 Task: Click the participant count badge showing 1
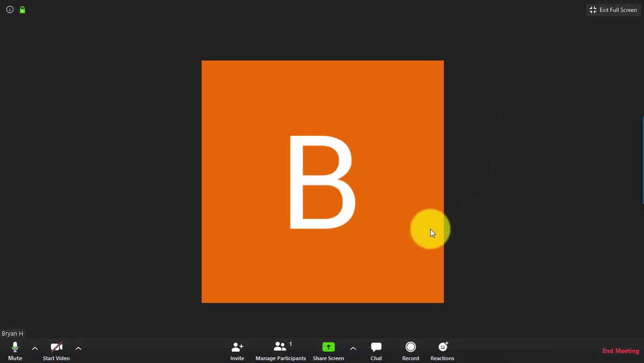coord(291,344)
